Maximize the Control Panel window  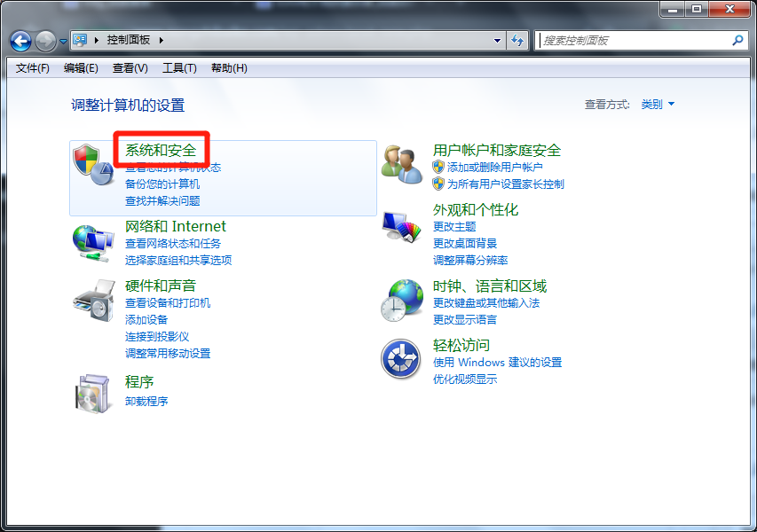[x=696, y=9]
